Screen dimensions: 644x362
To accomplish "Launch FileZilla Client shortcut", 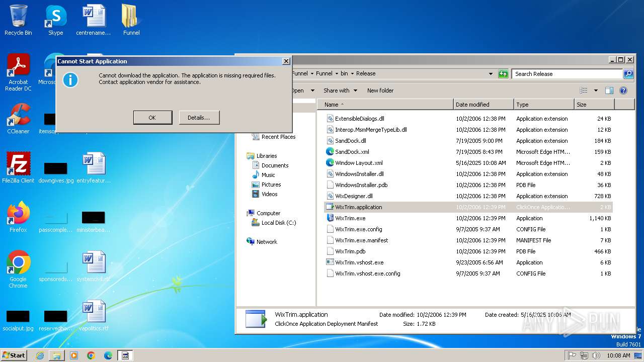I will 18,168.
